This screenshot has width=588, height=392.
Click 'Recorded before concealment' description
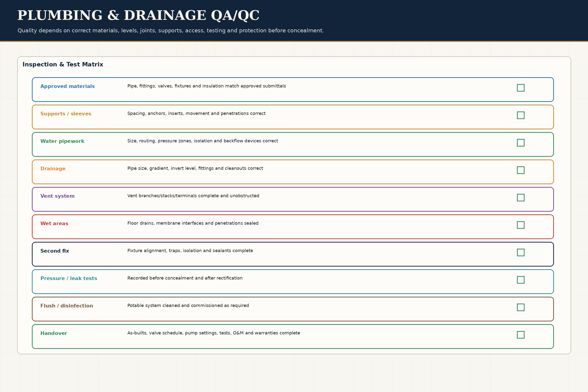pyautogui.click(x=185, y=278)
